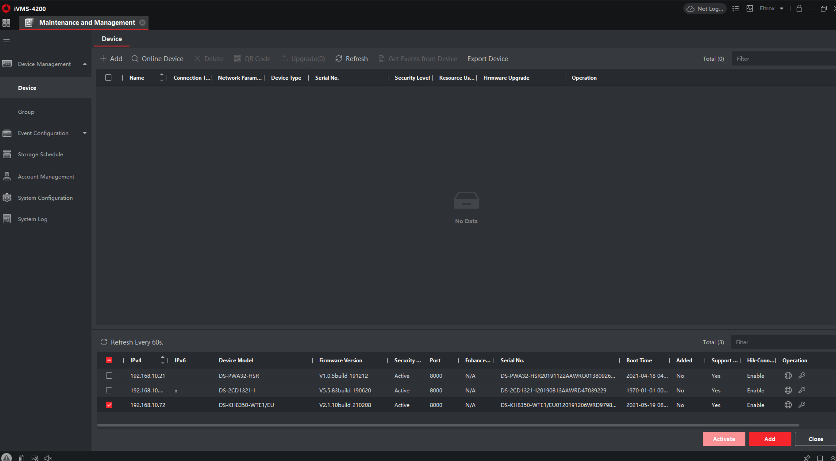Click the Online Device search icon
The height and width of the screenshot is (461, 836).
(135, 59)
